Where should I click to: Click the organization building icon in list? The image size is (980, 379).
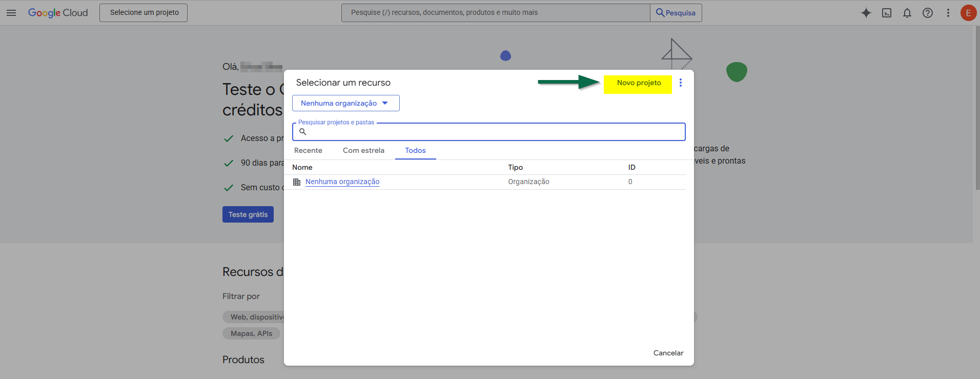[297, 182]
